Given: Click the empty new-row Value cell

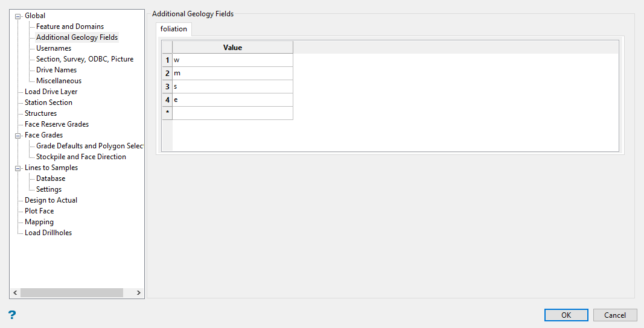Looking at the screenshot, I should (232, 113).
